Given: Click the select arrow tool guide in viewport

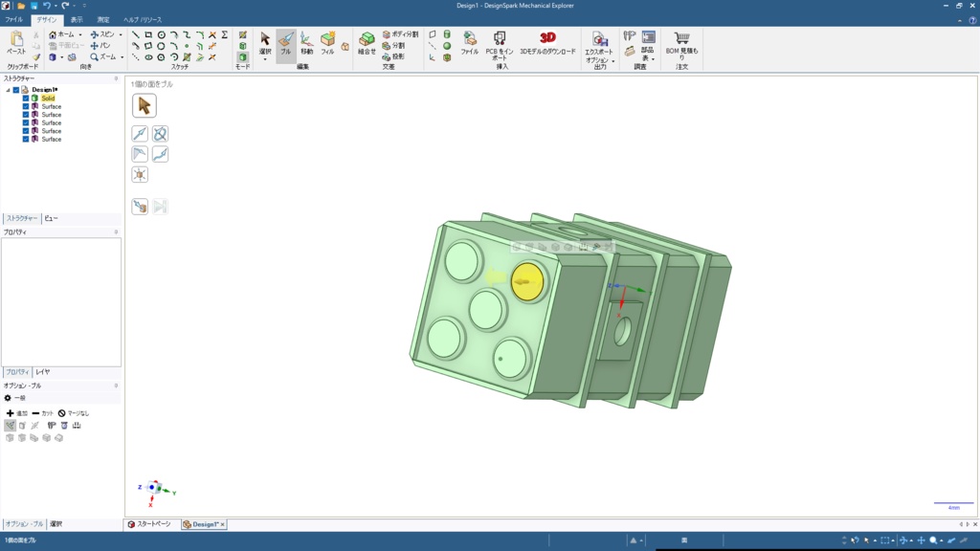Looking at the screenshot, I should [144, 105].
